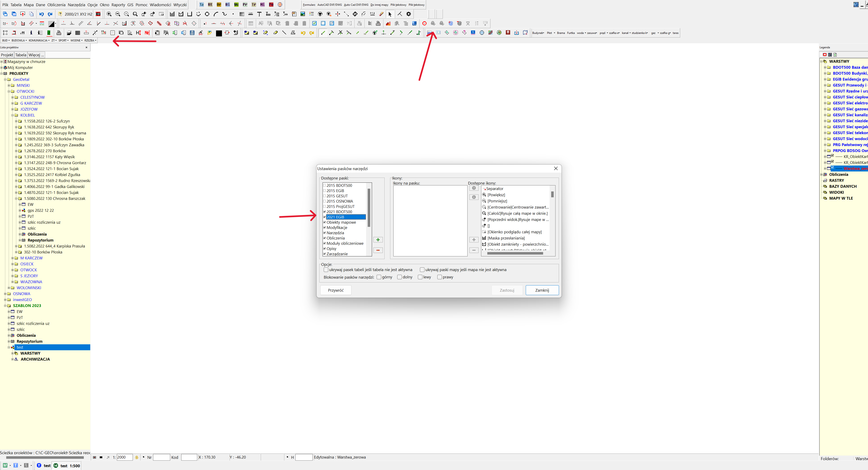868x470 pixels.
Task: Click the black arrow pointer tool icon
Action: (390, 14)
